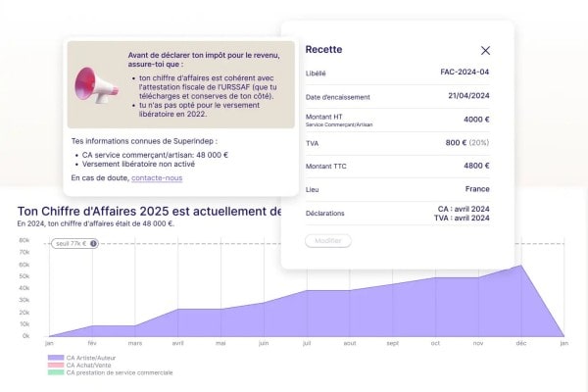Viewport: 588px width, 392px height.
Task: Click the Lieu value France
Action: pyautogui.click(x=478, y=188)
